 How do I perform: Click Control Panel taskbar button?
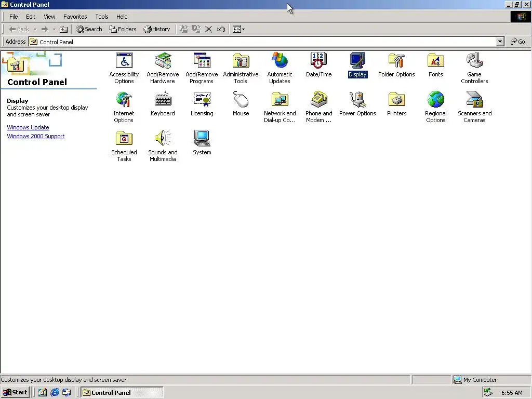click(122, 393)
